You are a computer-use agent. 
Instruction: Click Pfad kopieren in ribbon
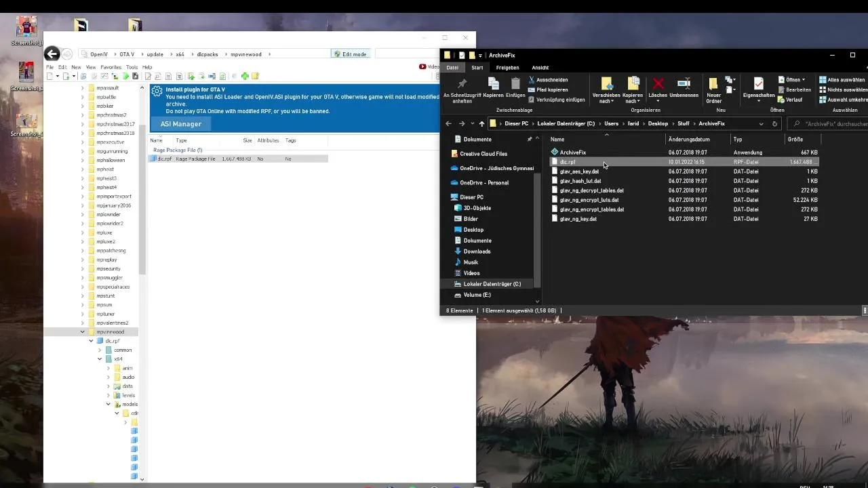click(548, 89)
